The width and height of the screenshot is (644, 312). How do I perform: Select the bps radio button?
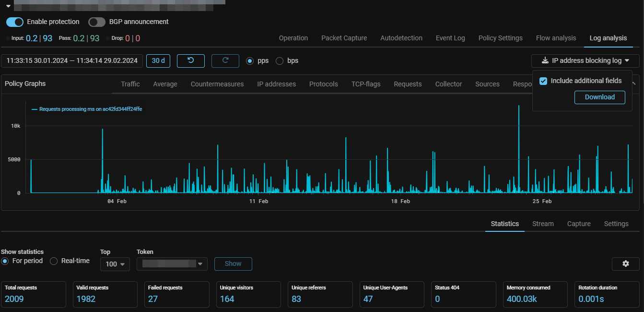point(280,61)
